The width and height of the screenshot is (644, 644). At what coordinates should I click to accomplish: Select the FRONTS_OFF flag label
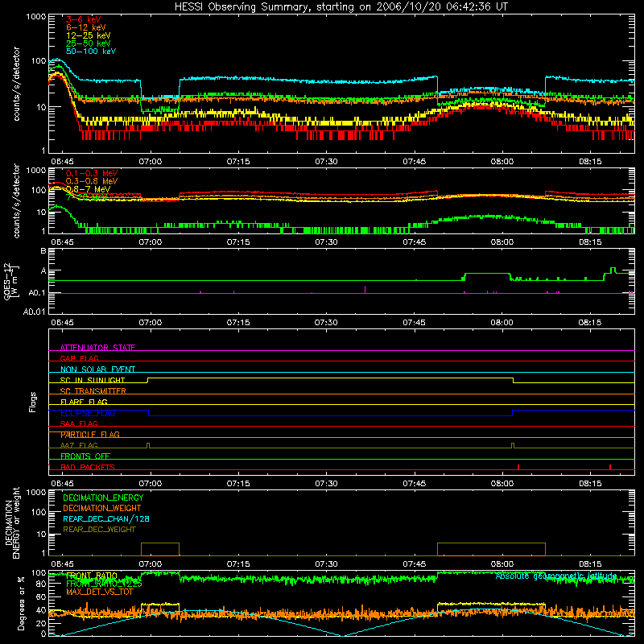tap(85, 456)
